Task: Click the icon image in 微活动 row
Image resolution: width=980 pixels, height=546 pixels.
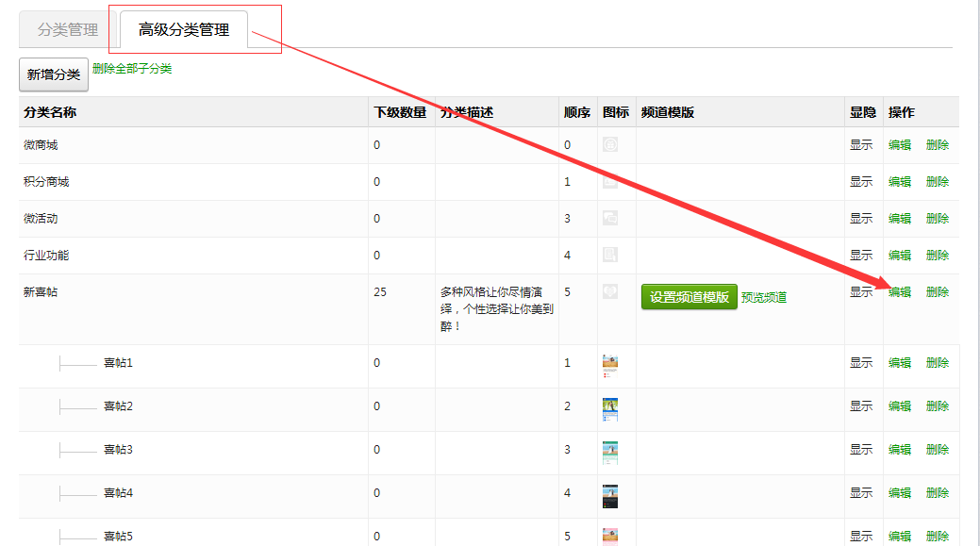Action: 610,218
